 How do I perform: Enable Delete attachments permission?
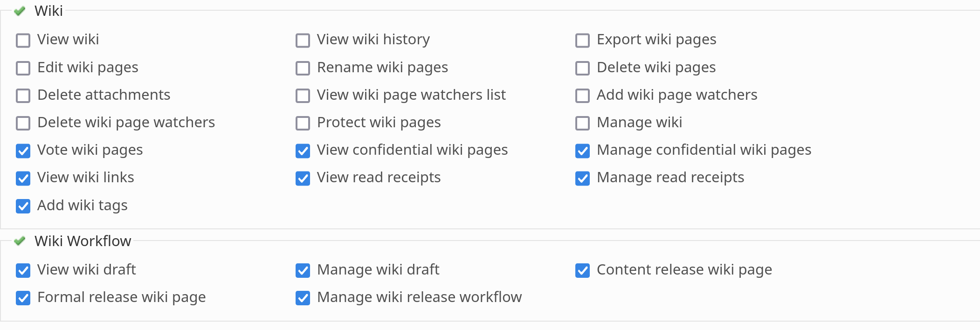(23, 96)
